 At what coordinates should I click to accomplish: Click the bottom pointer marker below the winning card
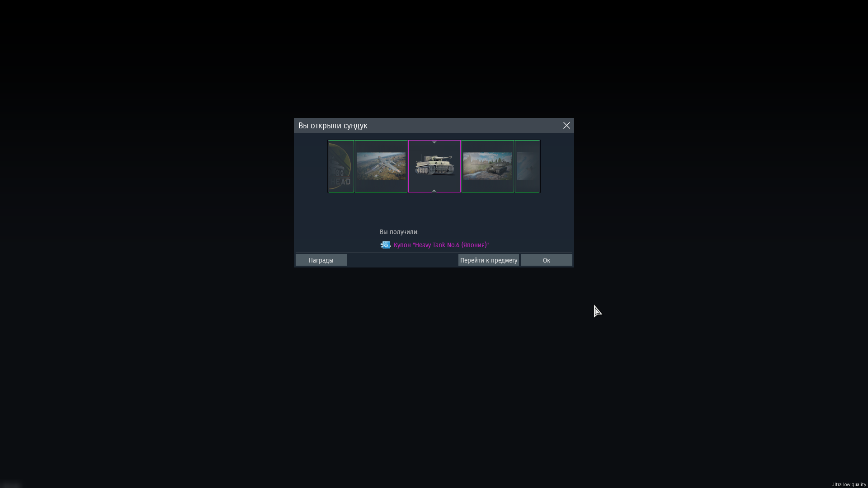pyautogui.click(x=434, y=191)
